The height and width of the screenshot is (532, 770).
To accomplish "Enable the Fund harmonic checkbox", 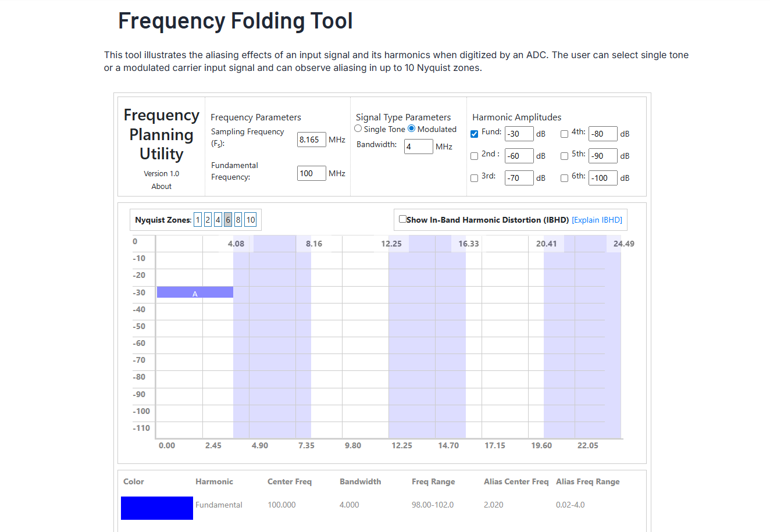I will [474, 134].
